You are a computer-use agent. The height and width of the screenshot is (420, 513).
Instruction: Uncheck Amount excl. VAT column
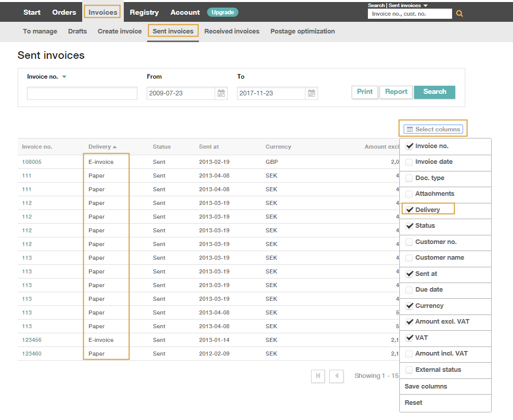(x=409, y=322)
